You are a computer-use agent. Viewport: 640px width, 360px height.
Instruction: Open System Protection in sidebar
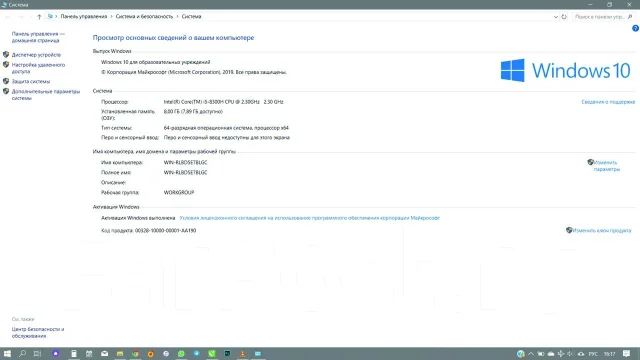pyautogui.click(x=31, y=82)
